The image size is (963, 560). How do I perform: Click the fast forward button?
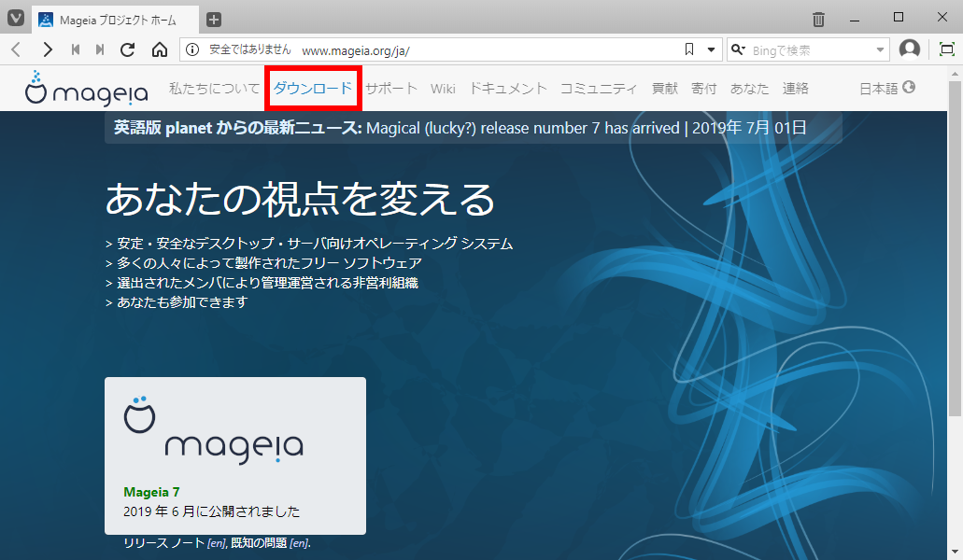click(100, 49)
